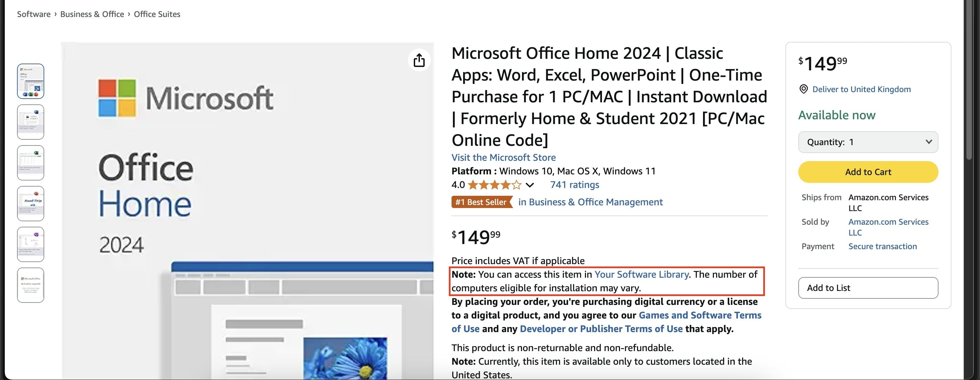
Task: Open Developer or Publisher Terms of Use
Action: pyautogui.click(x=601, y=329)
